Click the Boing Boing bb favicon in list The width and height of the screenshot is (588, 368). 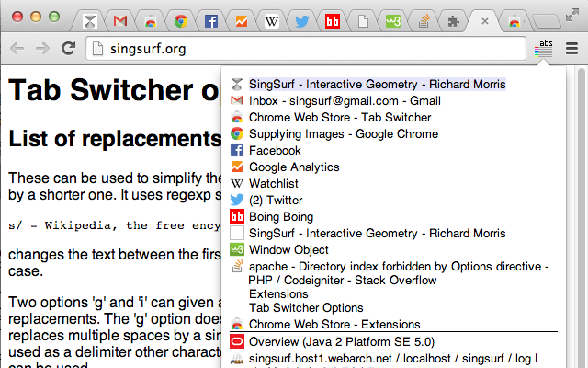click(237, 217)
